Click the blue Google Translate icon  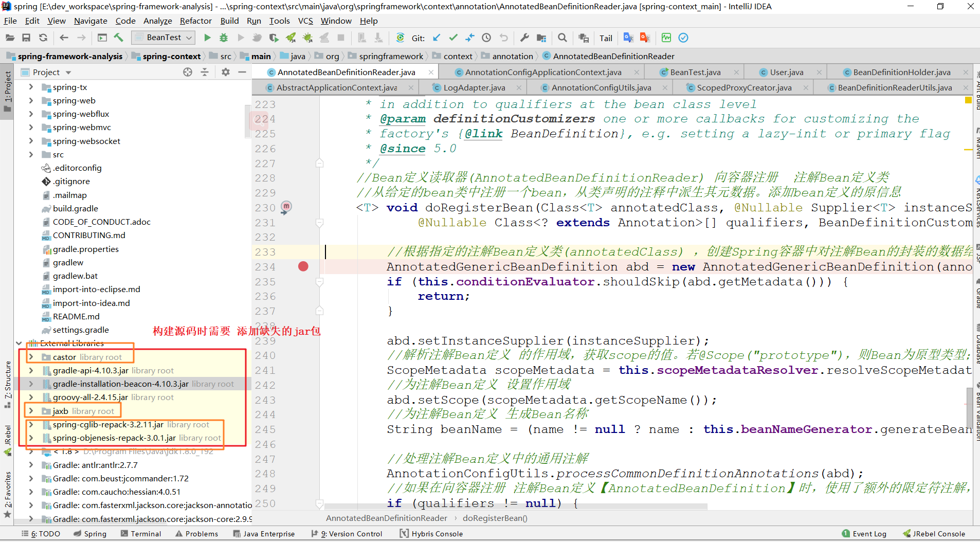(628, 38)
